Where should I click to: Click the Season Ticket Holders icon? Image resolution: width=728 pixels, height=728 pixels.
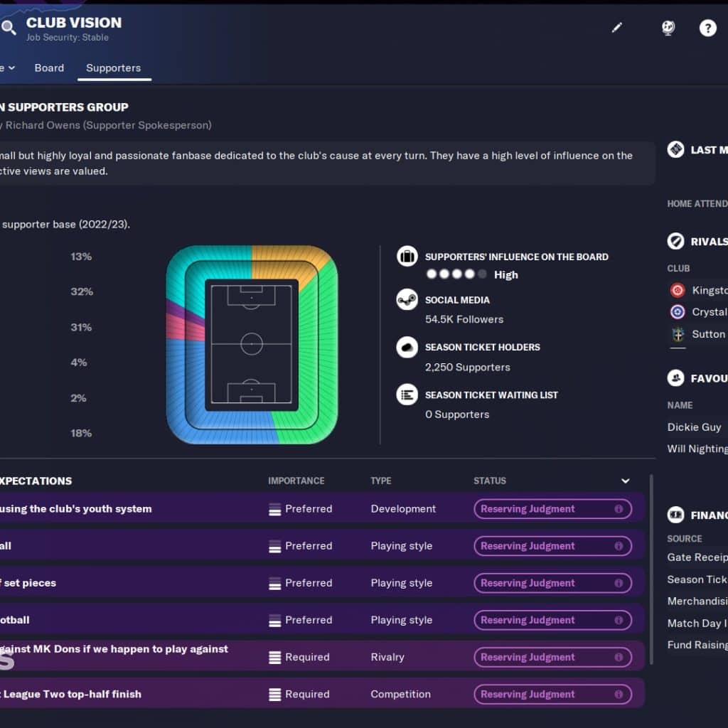click(x=407, y=348)
